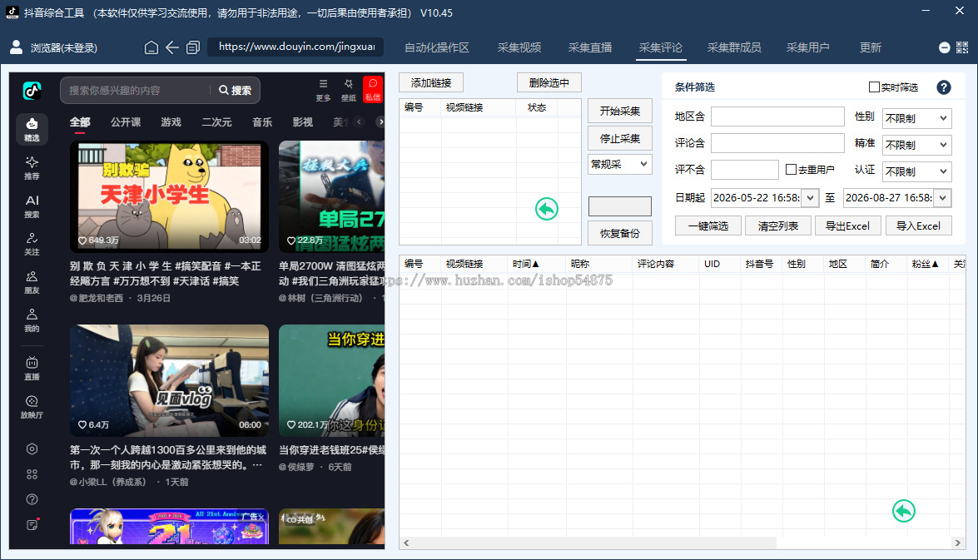Click category tabs right chevron

pyautogui.click(x=380, y=122)
